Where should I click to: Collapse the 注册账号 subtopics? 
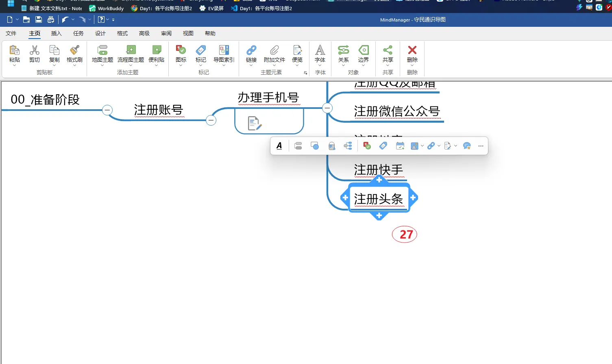tap(211, 120)
